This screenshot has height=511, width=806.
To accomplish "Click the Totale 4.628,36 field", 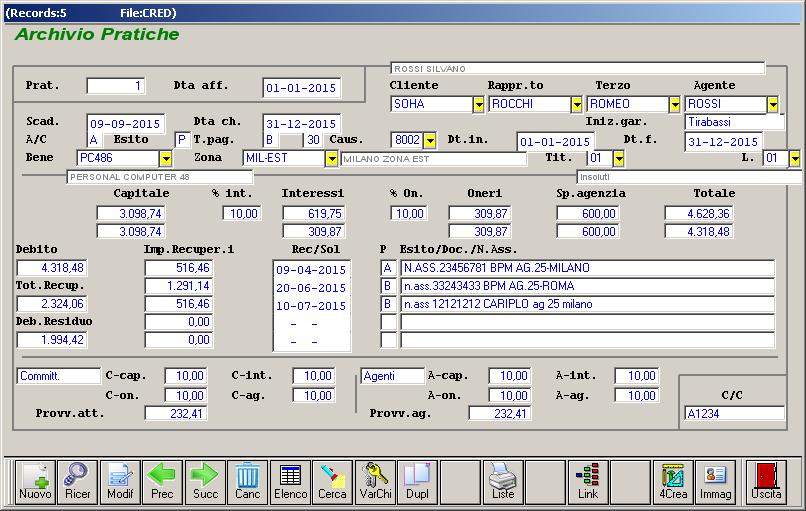I will coord(699,213).
